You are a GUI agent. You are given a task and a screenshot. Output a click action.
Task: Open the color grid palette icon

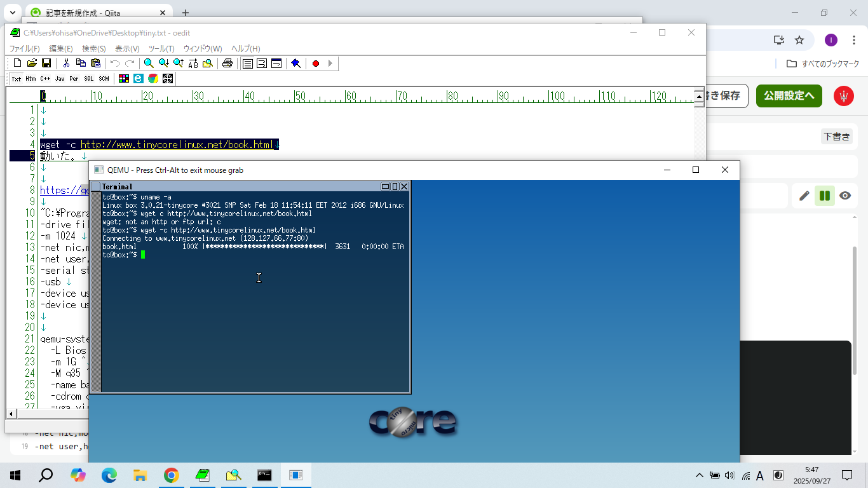click(124, 79)
